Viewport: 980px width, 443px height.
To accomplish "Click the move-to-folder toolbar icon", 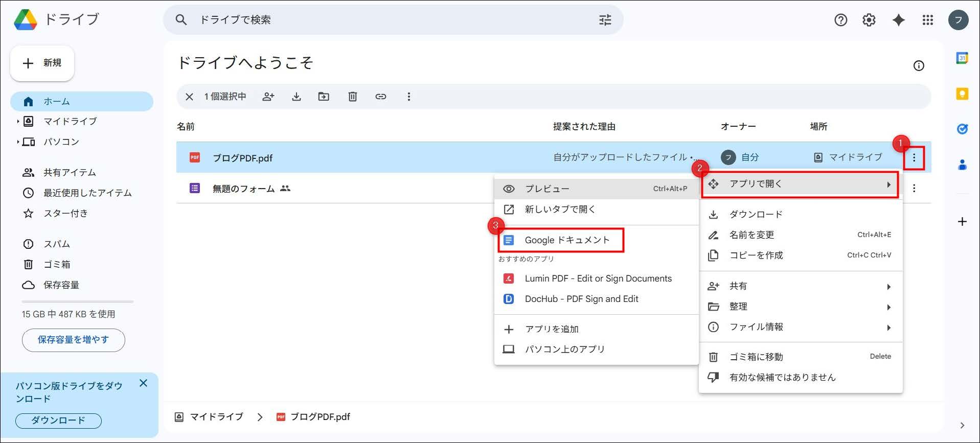I will (x=324, y=97).
